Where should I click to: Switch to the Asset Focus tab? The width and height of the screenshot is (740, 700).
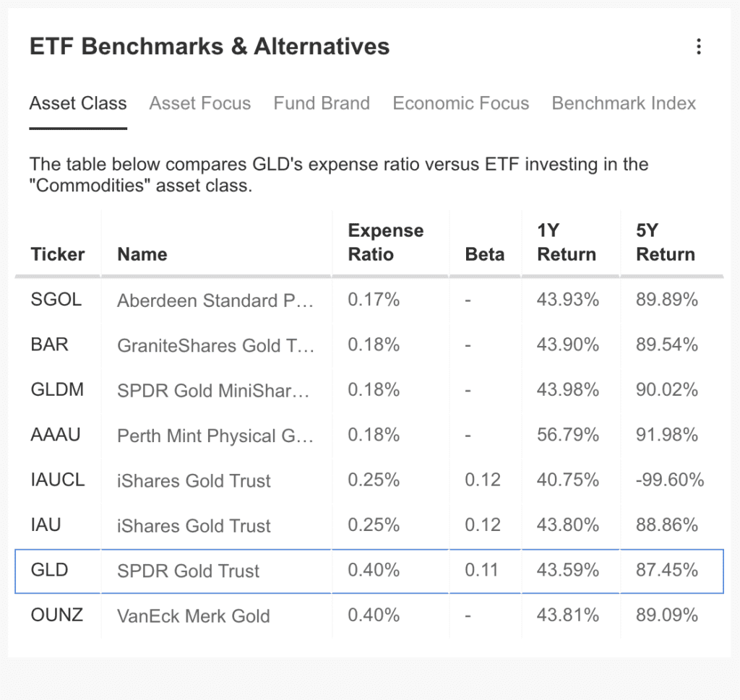pos(200,103)
